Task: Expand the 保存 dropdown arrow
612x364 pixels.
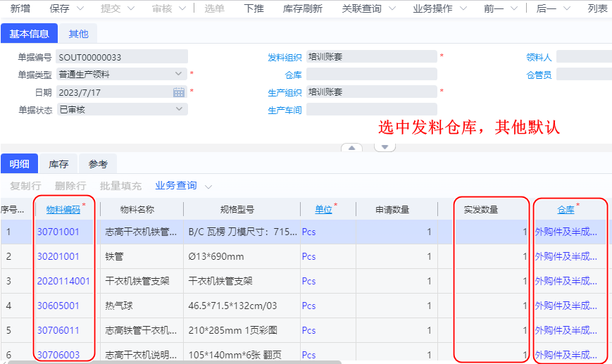Action: pos(80,9)
